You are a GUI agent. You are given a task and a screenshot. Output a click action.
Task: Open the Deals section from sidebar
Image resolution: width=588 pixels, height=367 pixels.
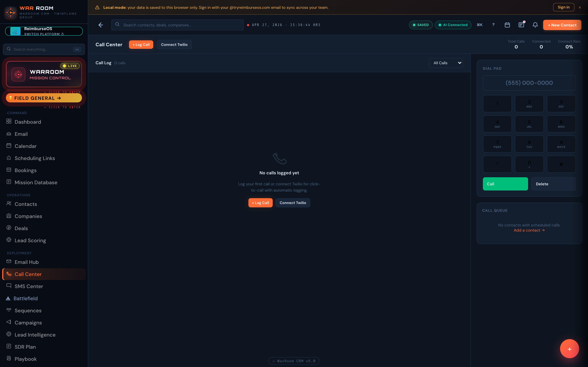[x=21, y=228]
